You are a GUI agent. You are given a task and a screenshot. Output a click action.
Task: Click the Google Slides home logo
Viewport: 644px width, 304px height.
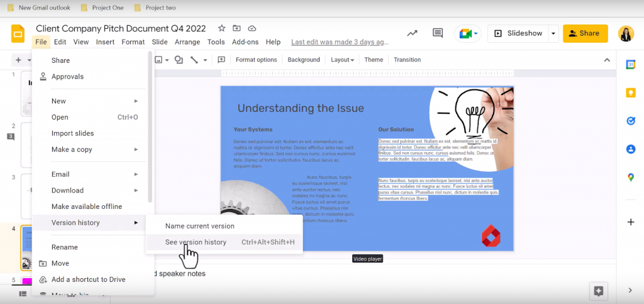(x=18, y=34)
